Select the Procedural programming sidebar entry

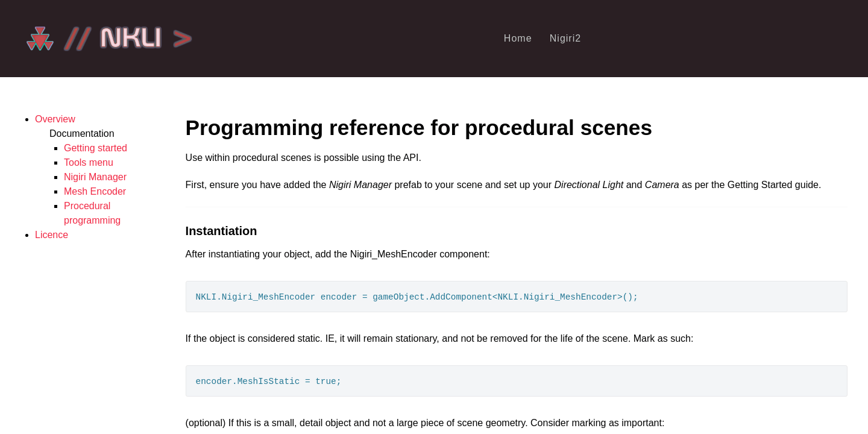(x=92, y=213)
